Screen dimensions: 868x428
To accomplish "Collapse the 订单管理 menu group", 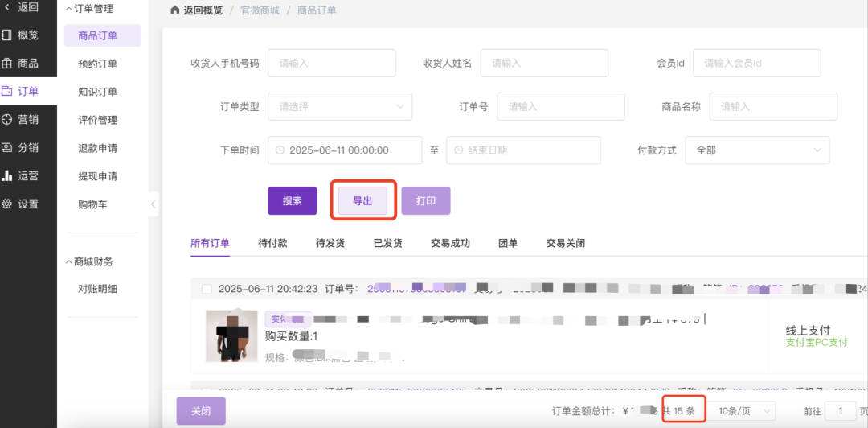I will pos(68,9).
